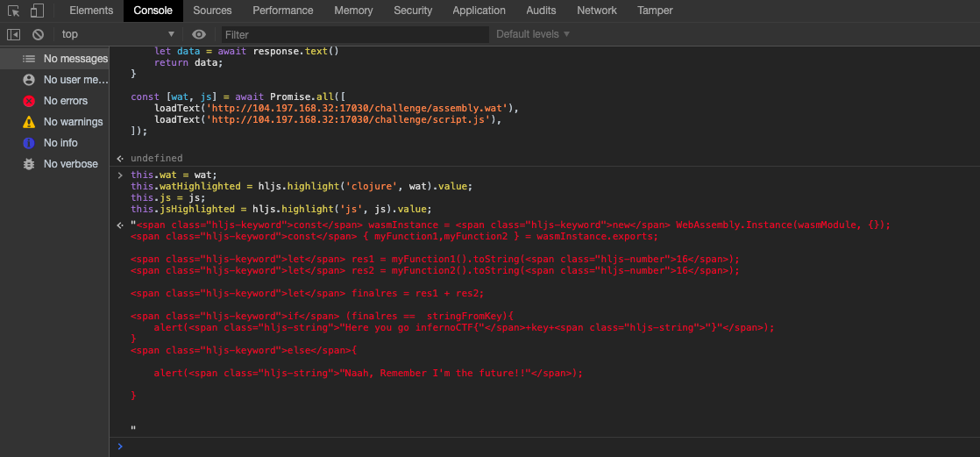Toggle the live expression eye icon
Screen dimensions: 980x457
tap(199, 34)
